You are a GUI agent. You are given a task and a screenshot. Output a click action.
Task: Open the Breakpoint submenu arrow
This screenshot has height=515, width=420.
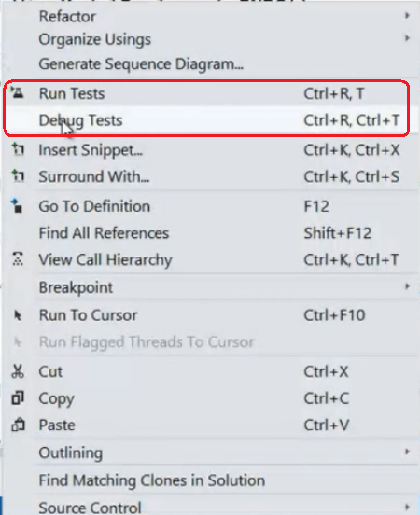(407, 286)
